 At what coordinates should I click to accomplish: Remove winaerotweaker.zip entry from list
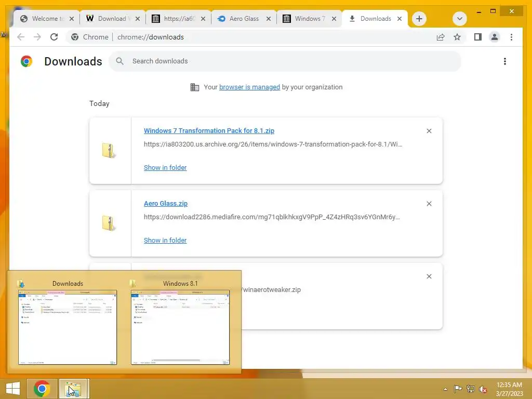coord(429,276)
